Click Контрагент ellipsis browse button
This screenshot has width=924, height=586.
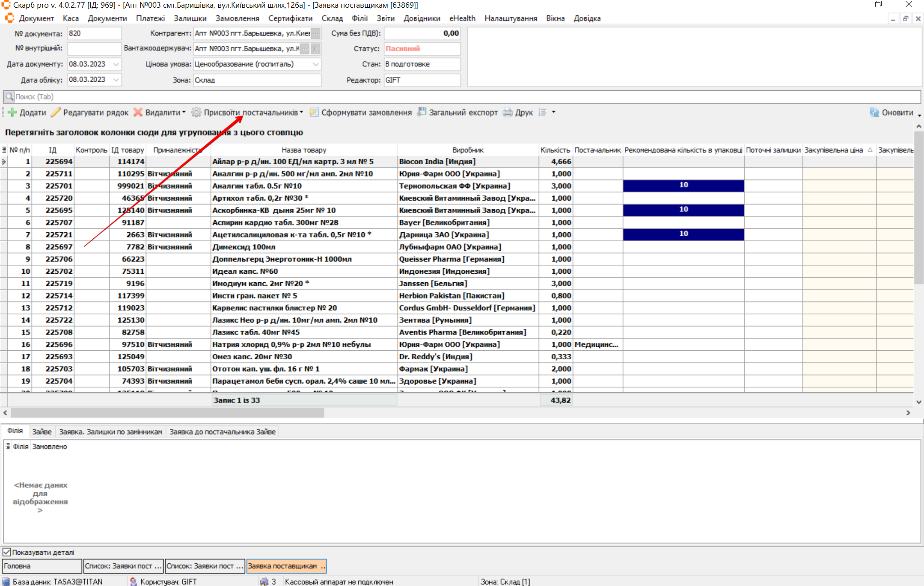point(315,33)
